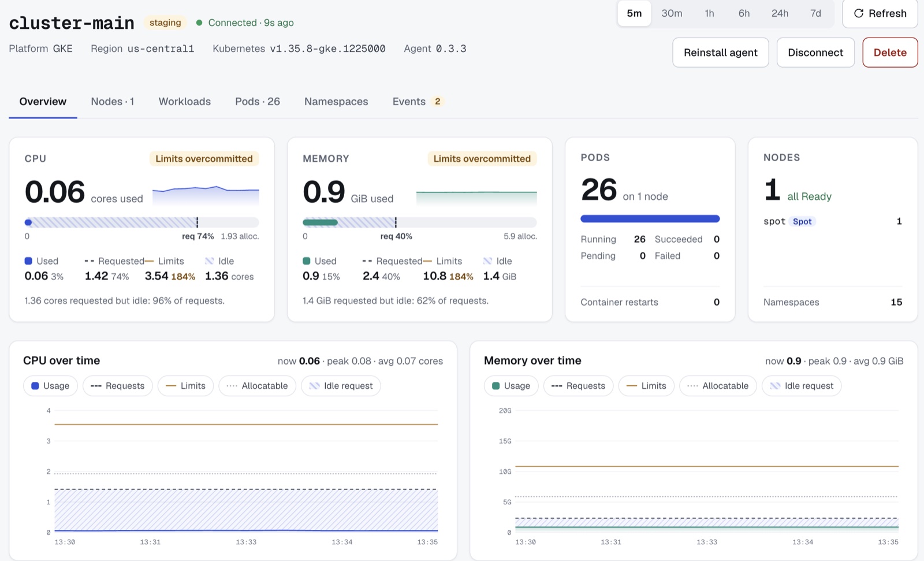Click the CPU request utilization bar
This screenshot has height=561, width=924.
(x=141, y=222)
